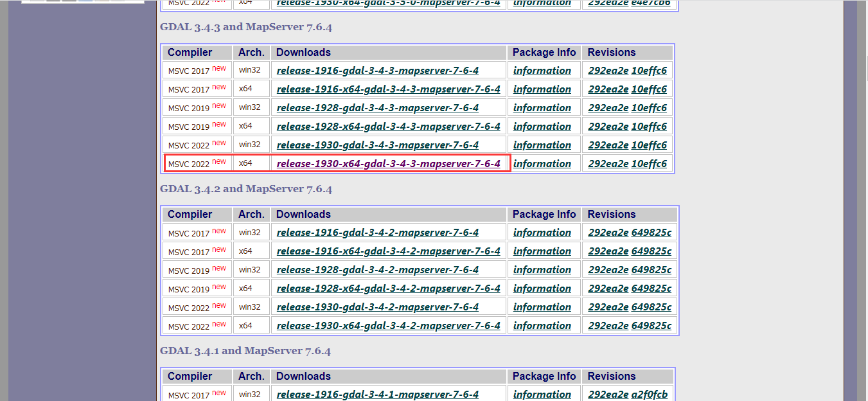Screen dimensions: 868x401
Task: Click heading 'GDAL 3.4.2 and MapServer 7.6.4'
Action: pos(246,189)
